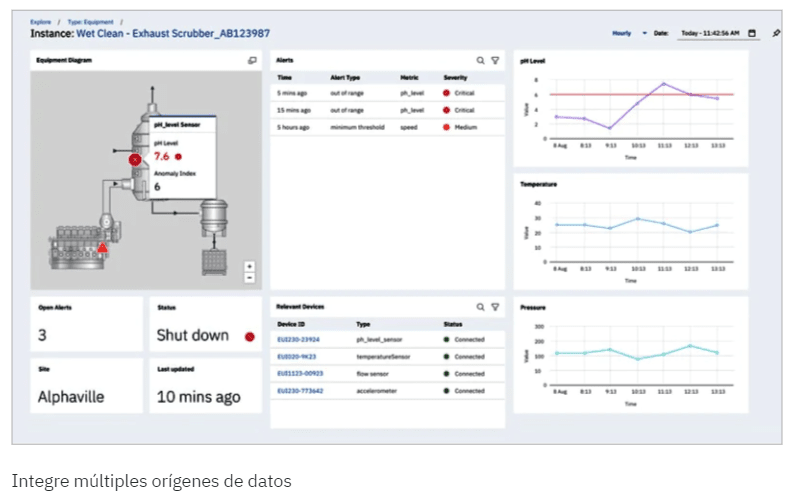Select the Anomaly Index value 6

point(157,187)
